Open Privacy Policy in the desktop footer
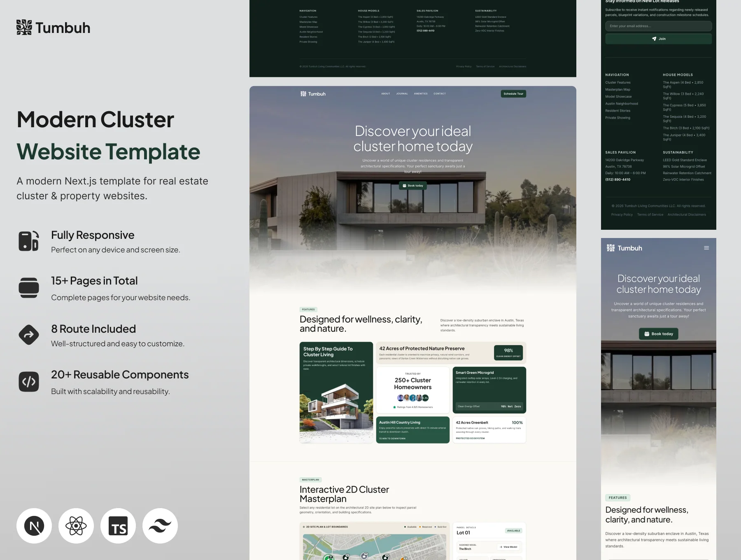Image resolution: width=741 pixels, height=560 pixels. [464, 66]
